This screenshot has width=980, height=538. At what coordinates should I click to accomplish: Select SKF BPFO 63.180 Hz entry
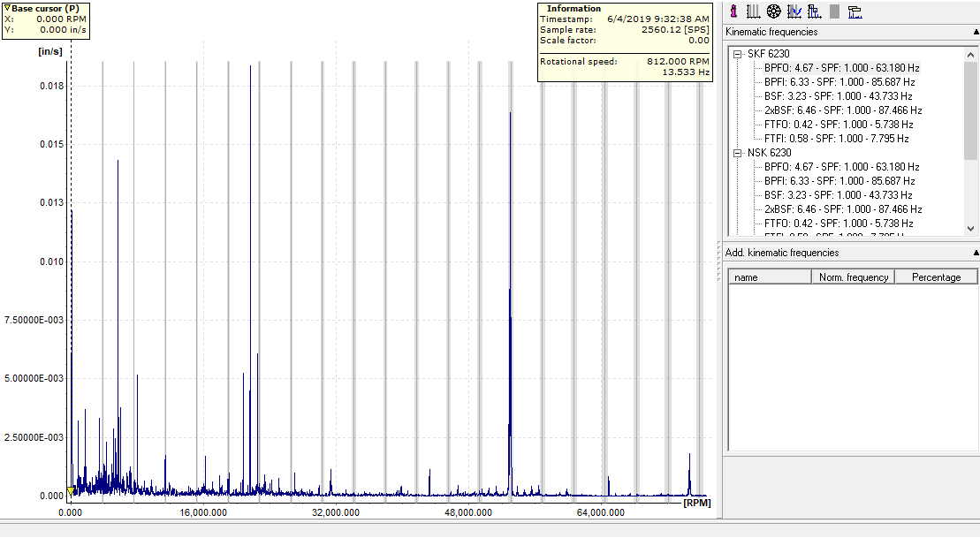(841, 68)
